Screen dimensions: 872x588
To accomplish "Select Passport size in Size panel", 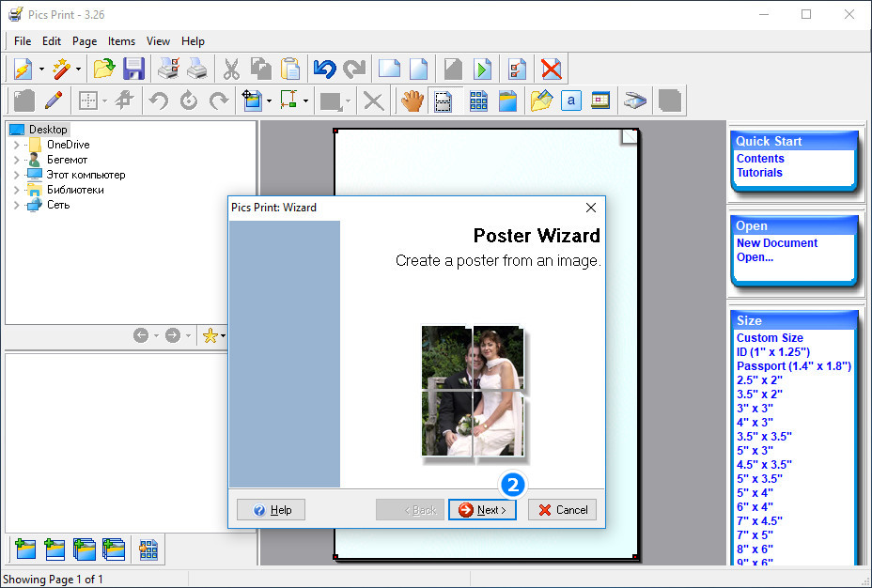I will [793, 366].
